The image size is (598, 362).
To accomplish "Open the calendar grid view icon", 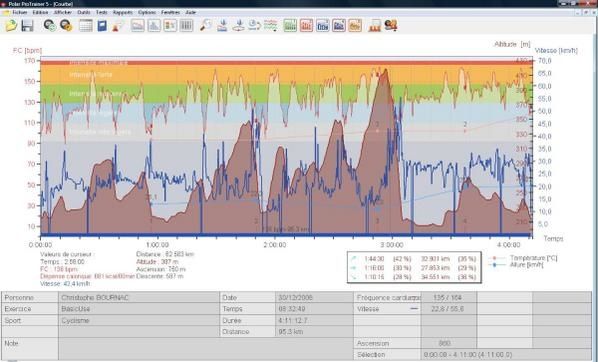I will 86,26.
